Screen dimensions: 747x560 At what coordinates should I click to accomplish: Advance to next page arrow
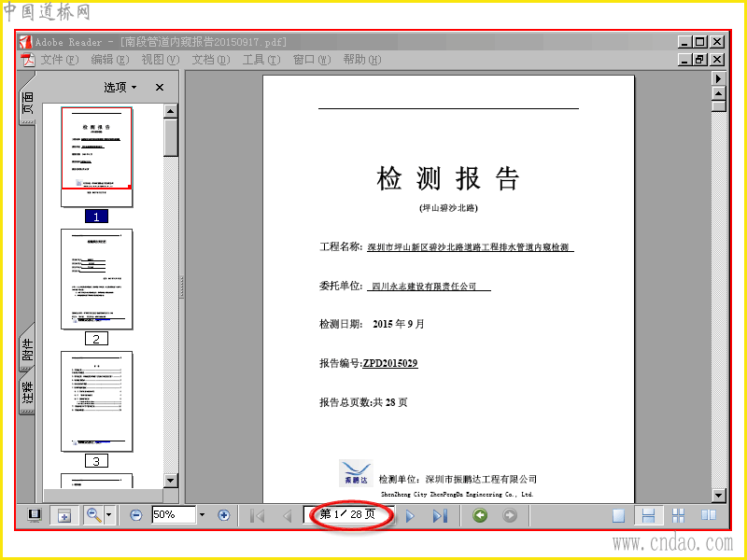pos(410,516)
